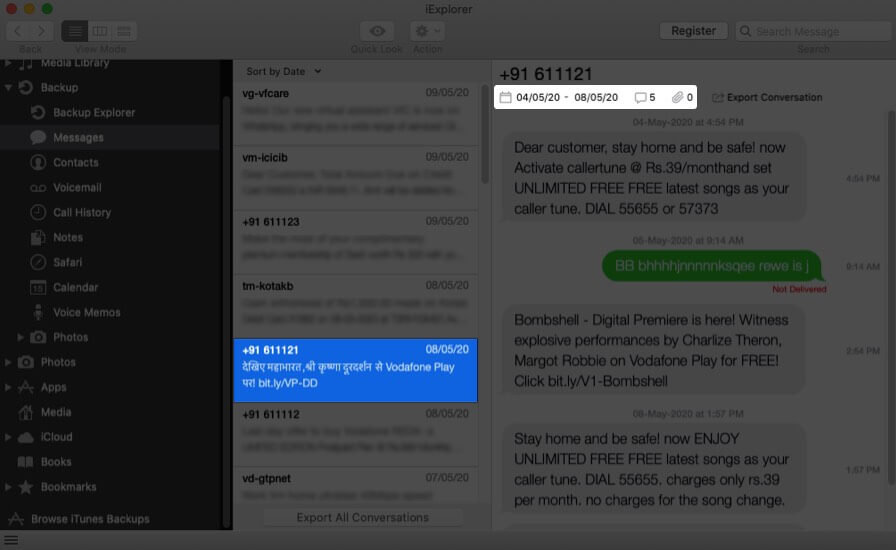Select the vd-gtpnet conversation
Viewport: 896px width, 550px height.
click(x=355, y=485)
